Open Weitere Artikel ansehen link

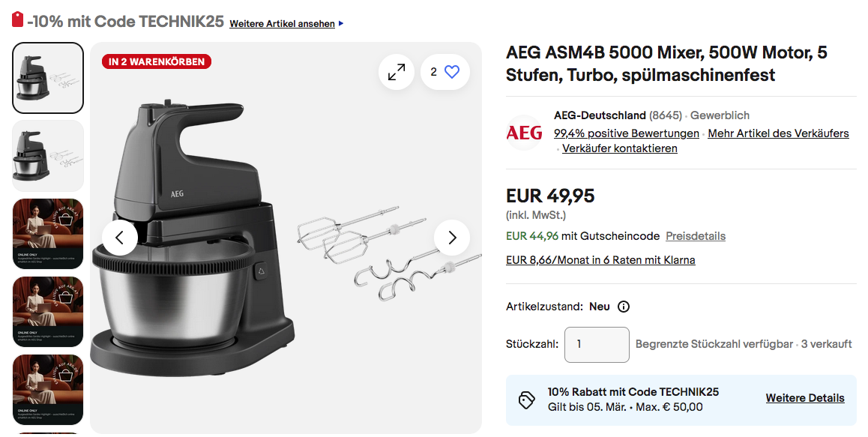[283, 24]
